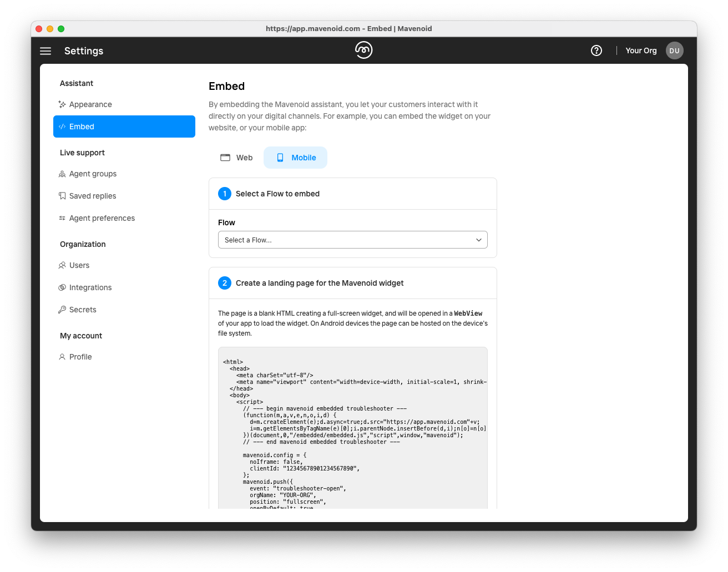The height and width of the screenshot is (572, 728).
Task: Open Integrations settings
Action: click(x=124, y=287)
